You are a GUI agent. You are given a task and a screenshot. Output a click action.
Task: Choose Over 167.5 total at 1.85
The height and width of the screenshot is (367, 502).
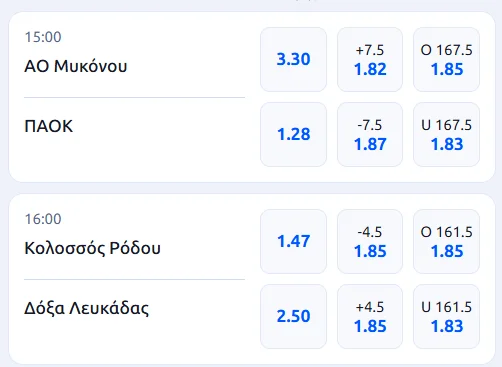click(447, 59)
